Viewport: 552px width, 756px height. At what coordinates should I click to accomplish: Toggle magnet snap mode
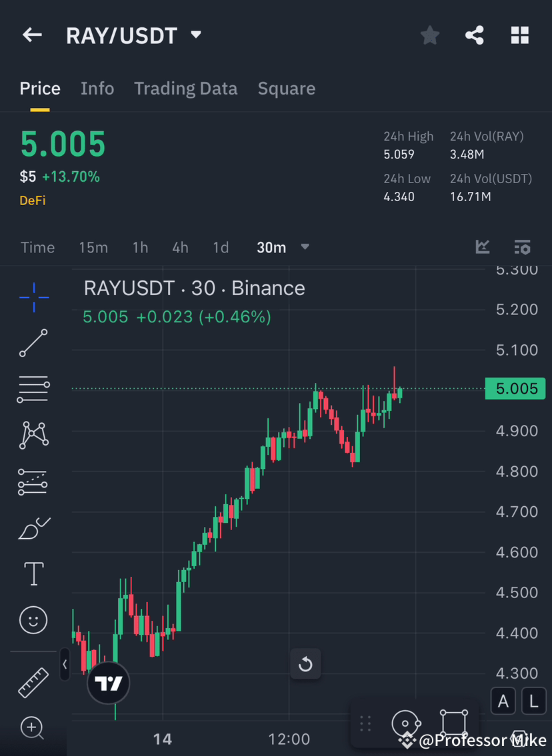point(407,723)
